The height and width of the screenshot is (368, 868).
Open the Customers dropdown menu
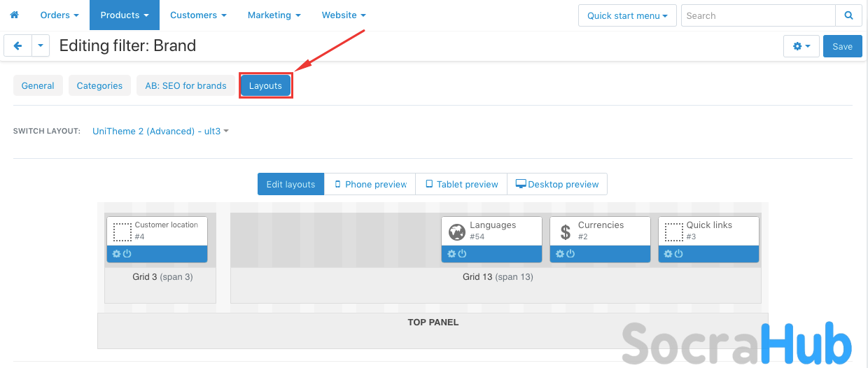click(198, 15)
